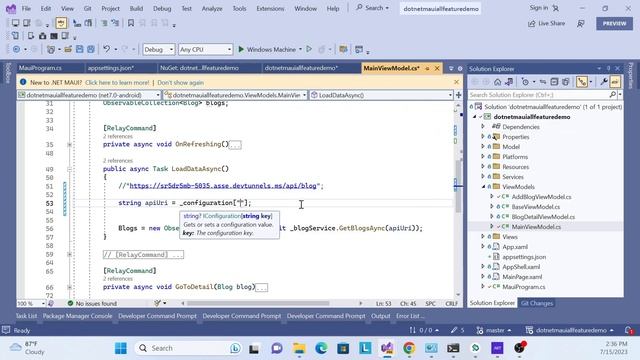Viewport: 640px width, 360px height.
Task: Open the Extensions menu
Action: (270, 8)
